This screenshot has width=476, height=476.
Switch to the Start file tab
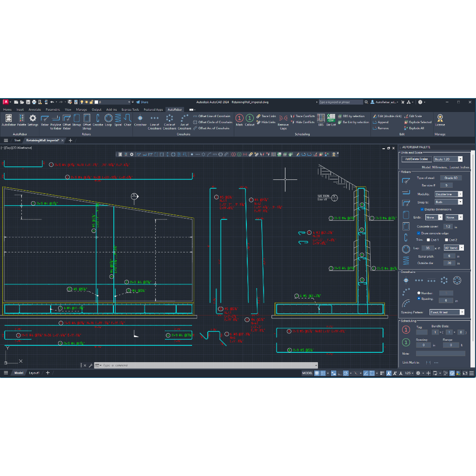point(17,140)
